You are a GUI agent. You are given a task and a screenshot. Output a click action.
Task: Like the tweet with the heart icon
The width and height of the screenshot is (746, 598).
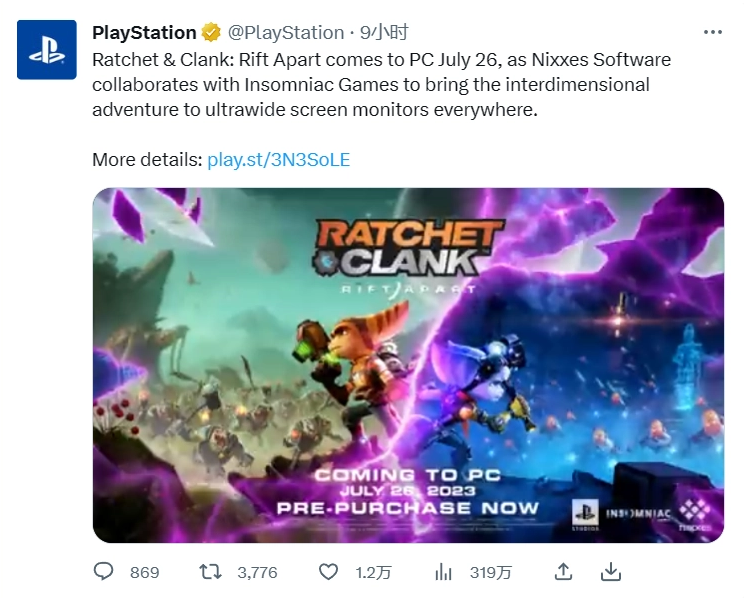tap(328, 572)
